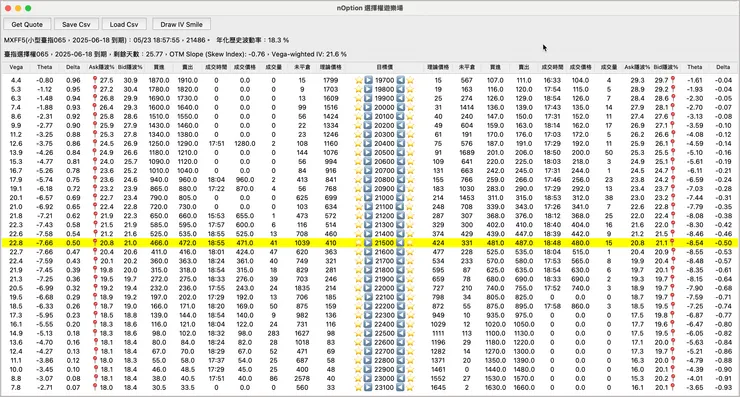This screenshot has width=740, height=397.
Task: Click put trade time 18:53
Action: click(552, 198)
